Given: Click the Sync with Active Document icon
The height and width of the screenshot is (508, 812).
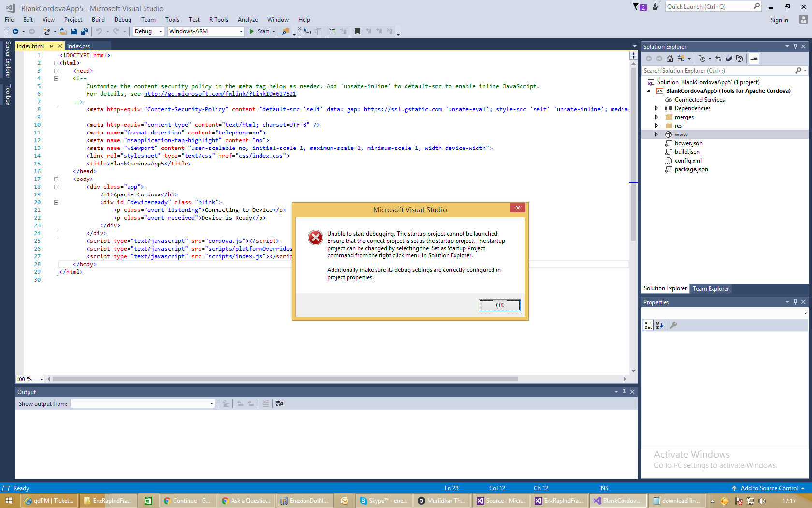Looking at the screenshot, I should 718,59.
